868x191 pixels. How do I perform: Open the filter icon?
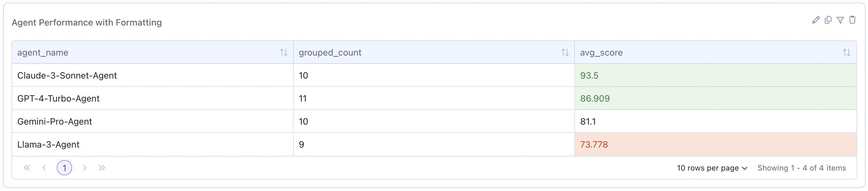840,20
